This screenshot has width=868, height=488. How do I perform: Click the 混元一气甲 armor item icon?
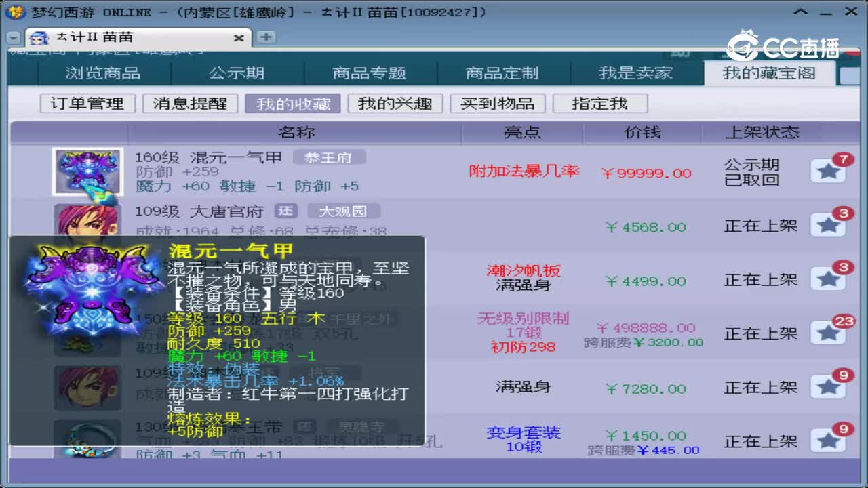87,171
